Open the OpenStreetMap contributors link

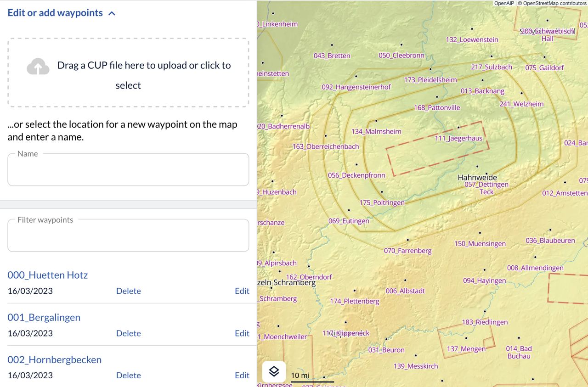click(x=554, y=3)
